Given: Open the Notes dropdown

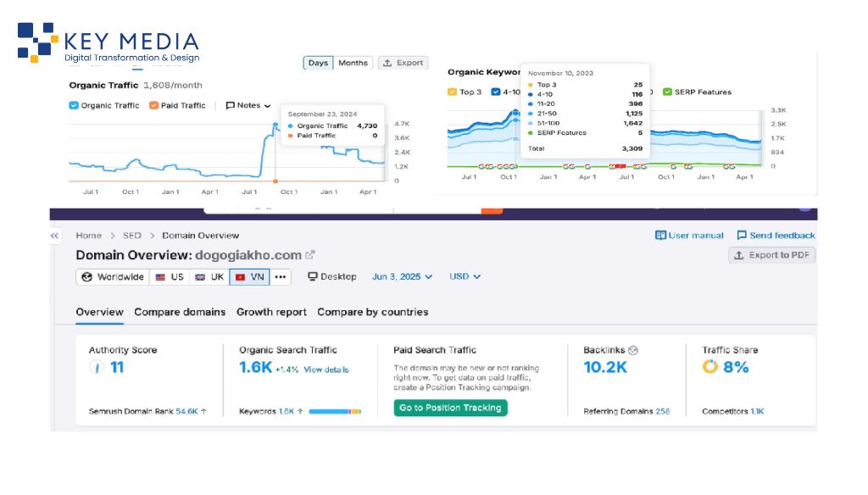Looking at the screenshot, I should click(248, 105).
